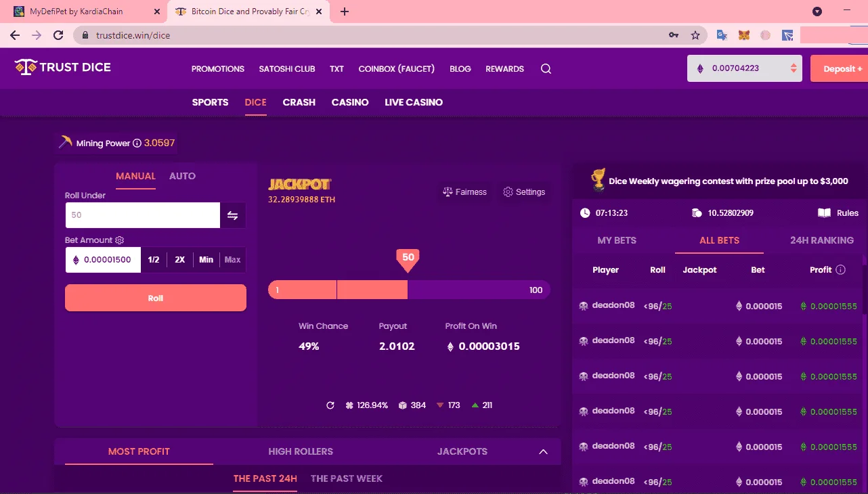Click the Trust Dice logo
The image size is (868, 494).
point(62,67)
